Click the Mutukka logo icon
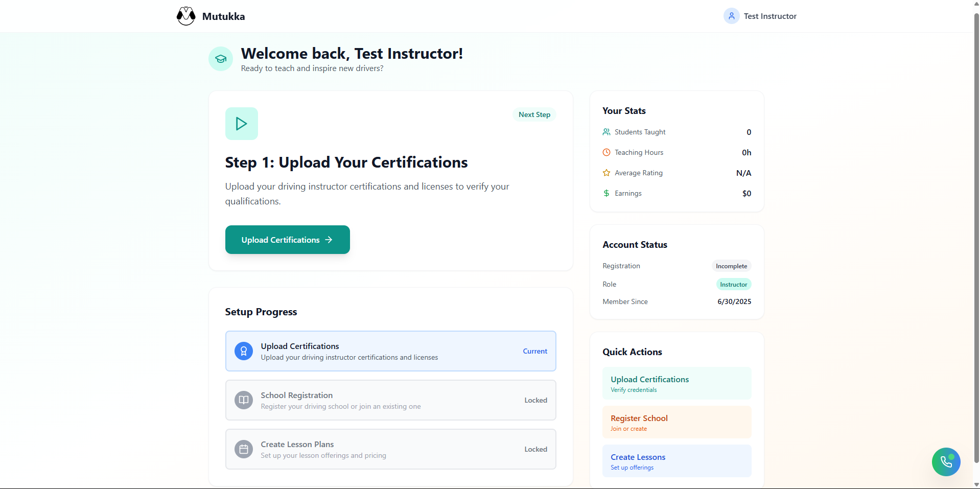The image size is (980, 489). pos(186,16)
